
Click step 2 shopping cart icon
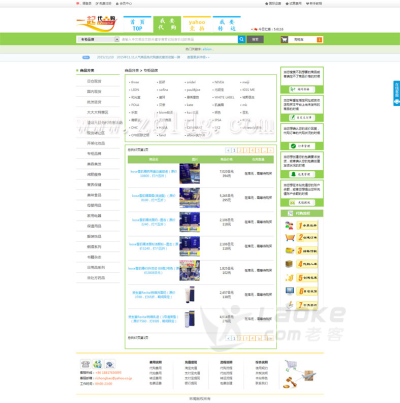289,238
